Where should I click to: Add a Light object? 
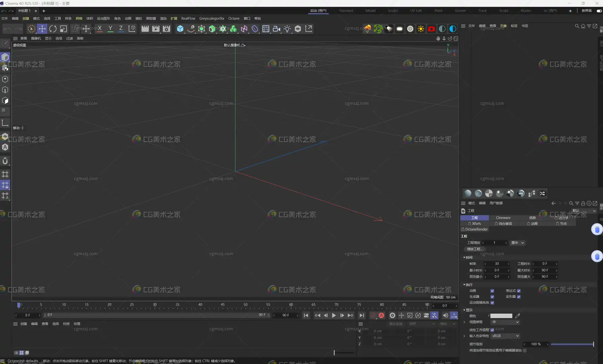287,29
